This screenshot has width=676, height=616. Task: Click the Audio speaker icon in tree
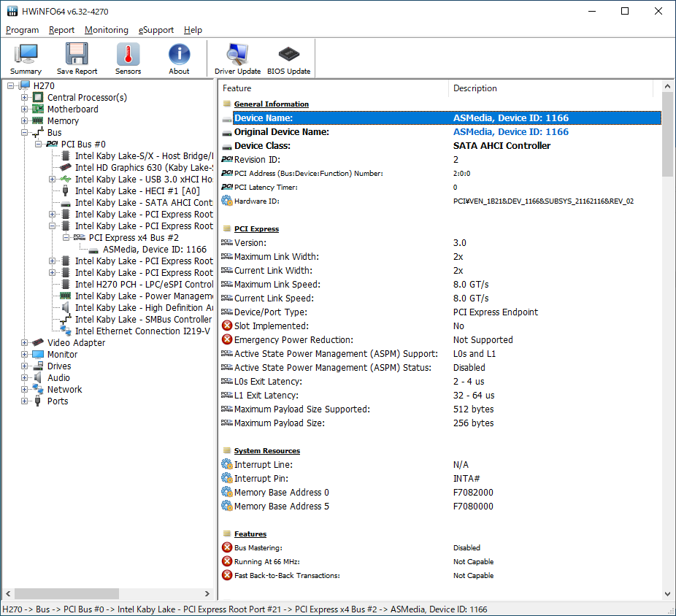pos(38,377)
